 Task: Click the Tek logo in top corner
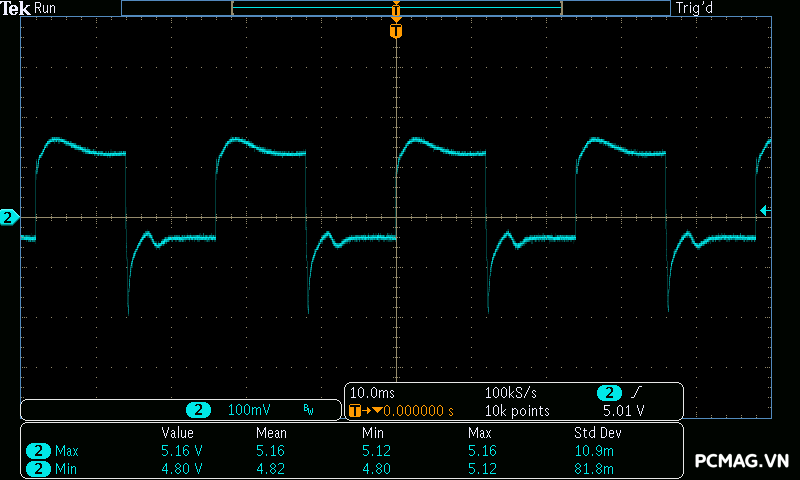pos(16,8)
